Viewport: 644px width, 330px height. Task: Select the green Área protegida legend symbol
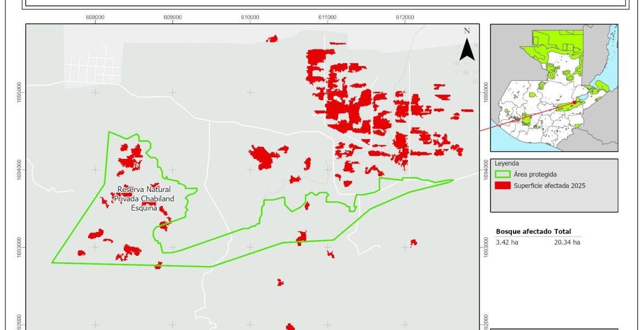tap(504, 174)
